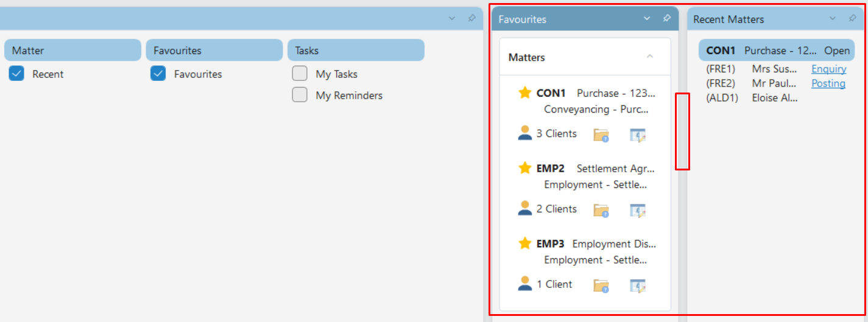Open the folder icon for EMP2 matter

pyautogui.click(x=601, y=210)
